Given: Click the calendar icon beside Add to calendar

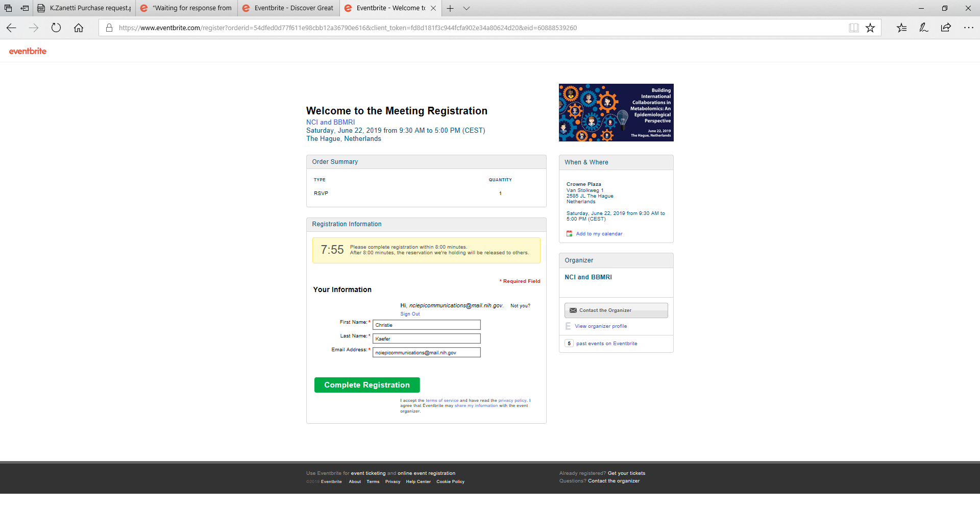Looking at the screenshot, I should point(570,234).
